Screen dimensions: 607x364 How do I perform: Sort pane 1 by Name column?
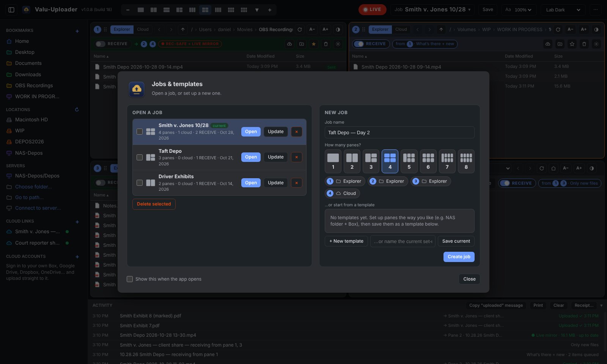(x=101, y=56)
